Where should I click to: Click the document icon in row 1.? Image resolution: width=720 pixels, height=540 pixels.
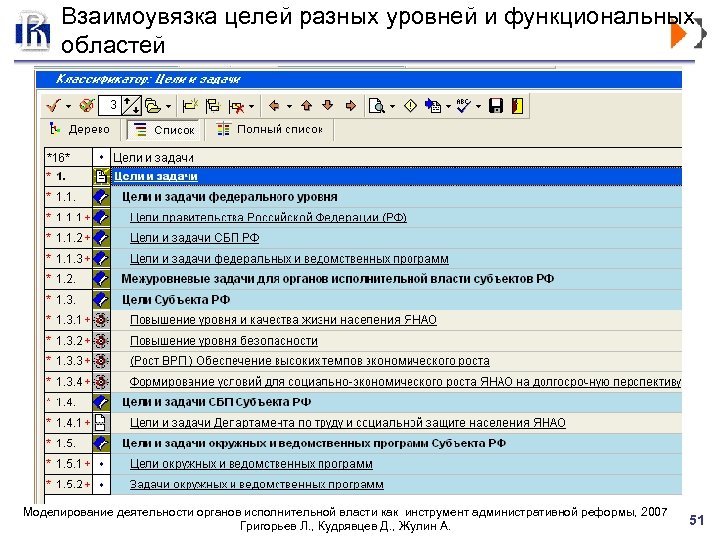(101, 177)
